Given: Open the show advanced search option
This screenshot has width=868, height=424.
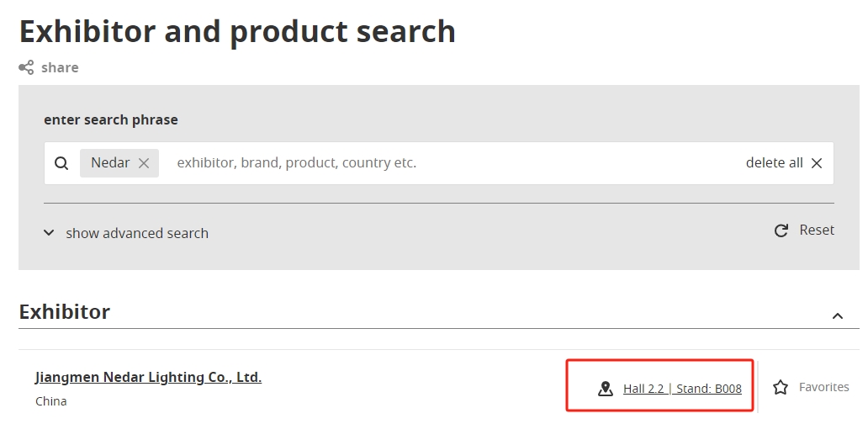Looking at the screenshot, I should click(137, 233).
